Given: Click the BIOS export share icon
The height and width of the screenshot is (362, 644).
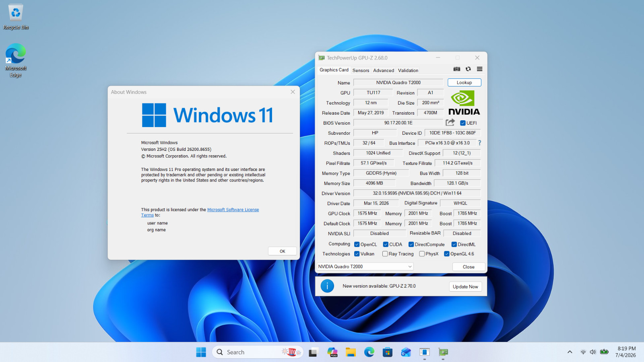Looking at the screenshot, I should [450, 122].
